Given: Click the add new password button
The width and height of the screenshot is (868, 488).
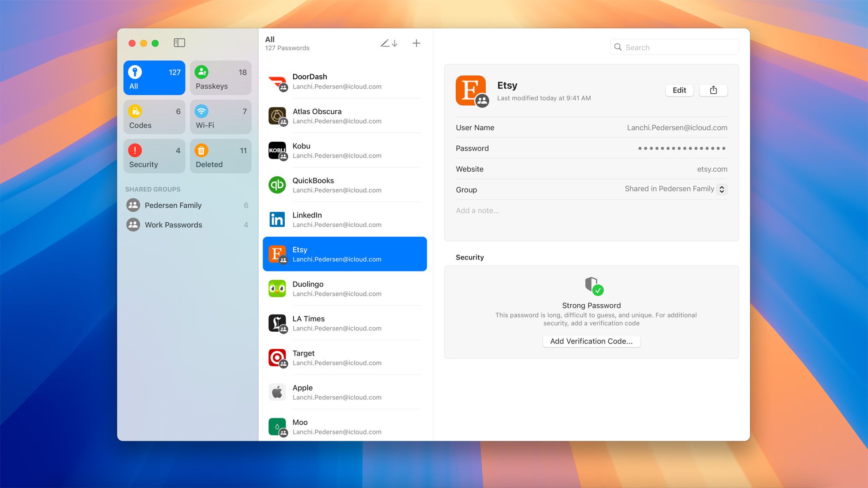Looking at the screenshot, I should point(417,43).
